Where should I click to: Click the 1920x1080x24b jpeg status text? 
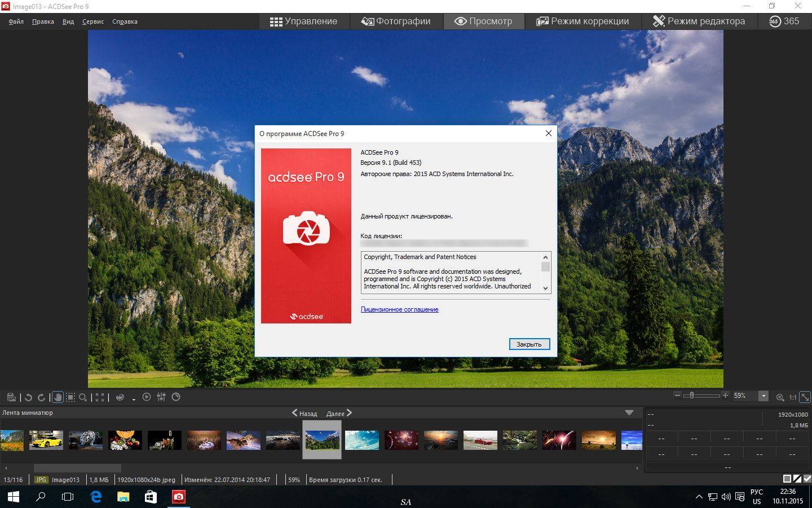point(146,480)
